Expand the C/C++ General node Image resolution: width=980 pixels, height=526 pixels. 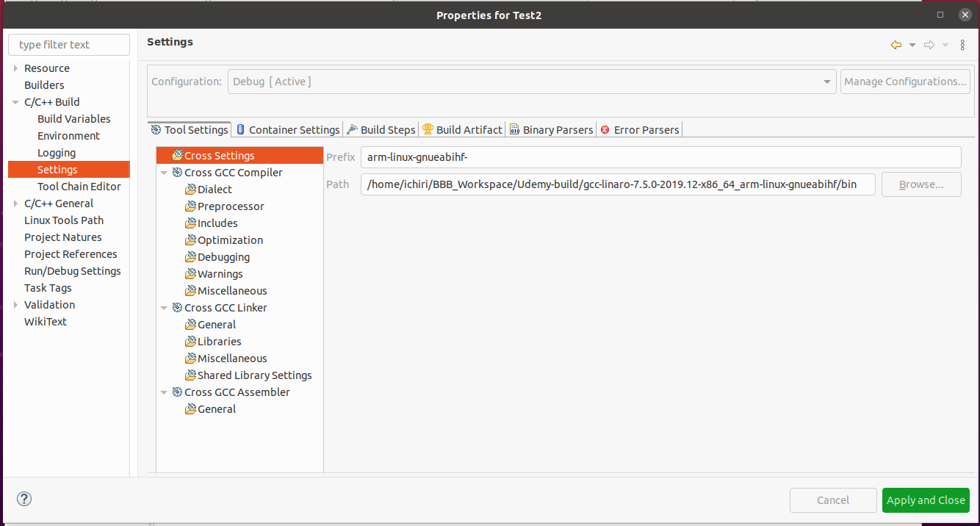pos(16,203)
